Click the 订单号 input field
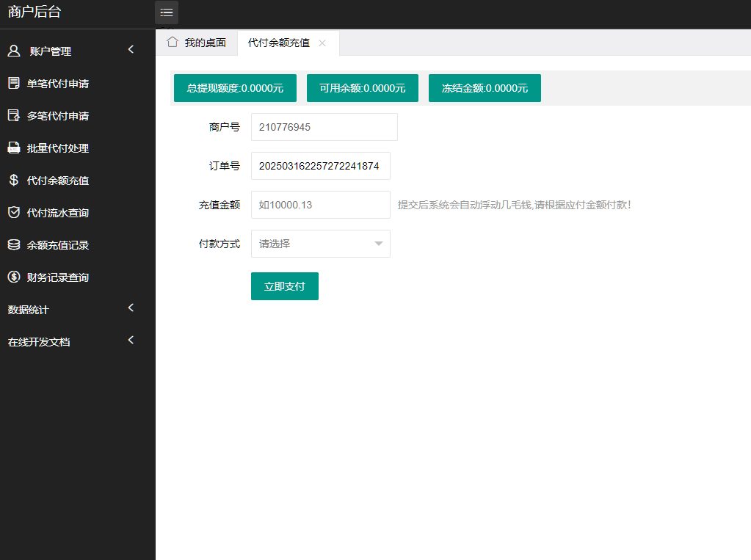The image size is (751, 560). 321,166
